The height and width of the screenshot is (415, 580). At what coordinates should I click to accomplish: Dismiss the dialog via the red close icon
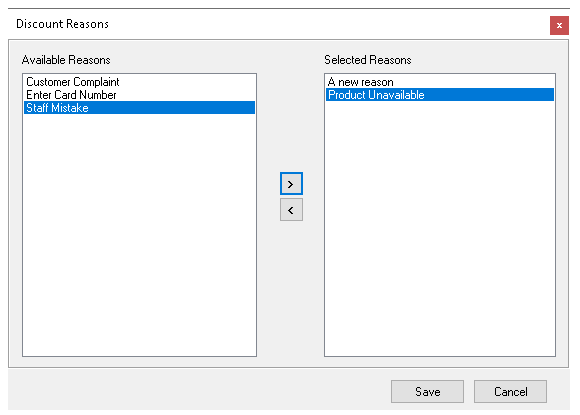559,25
